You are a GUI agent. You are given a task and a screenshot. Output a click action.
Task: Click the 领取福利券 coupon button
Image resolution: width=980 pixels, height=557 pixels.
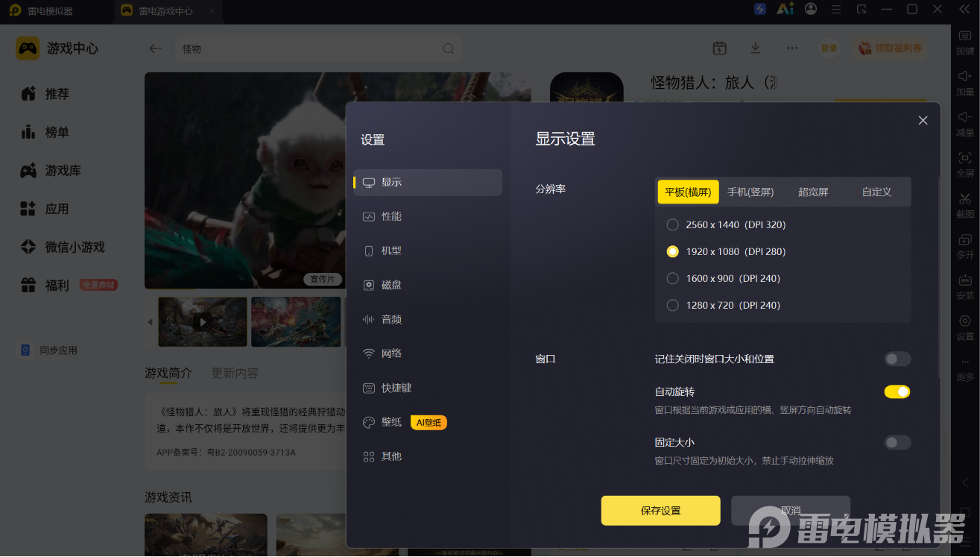click(x=891, y=48)
